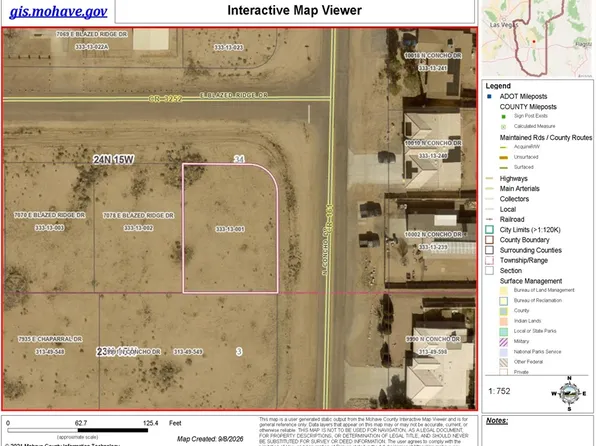Click the COUNTY Mileposts legend label
Image resolution: width=596 pixels, height=446 pixels.
point(528,107)
